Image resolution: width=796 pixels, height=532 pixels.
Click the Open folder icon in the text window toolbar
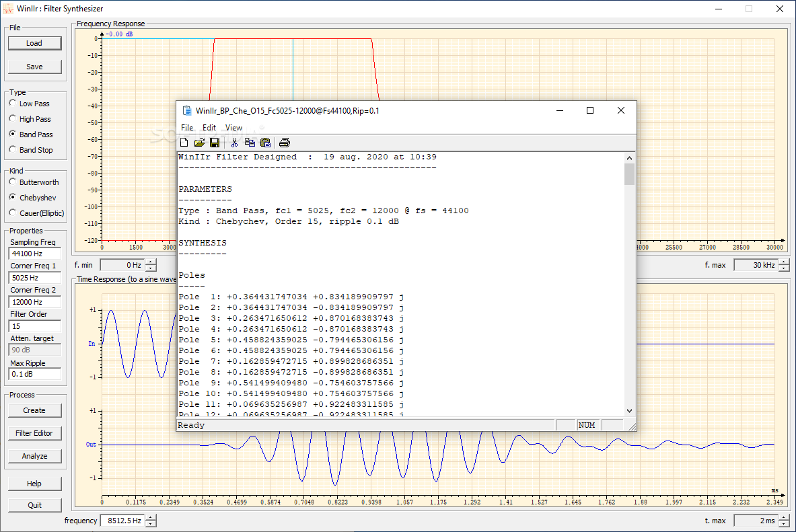click(x=200, y=143)
